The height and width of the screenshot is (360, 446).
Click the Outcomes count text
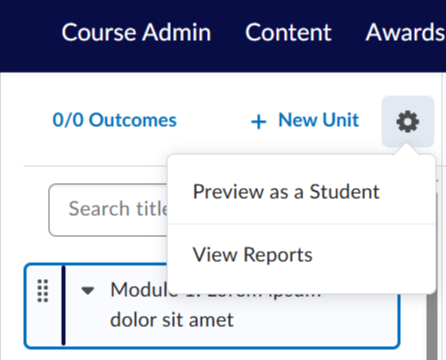click(x=115, y=120)
